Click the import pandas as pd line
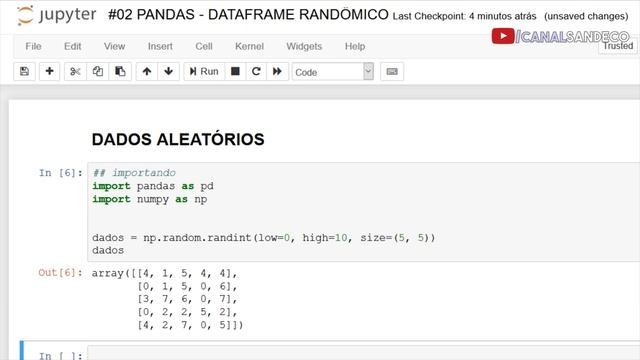 coord(153,186)
